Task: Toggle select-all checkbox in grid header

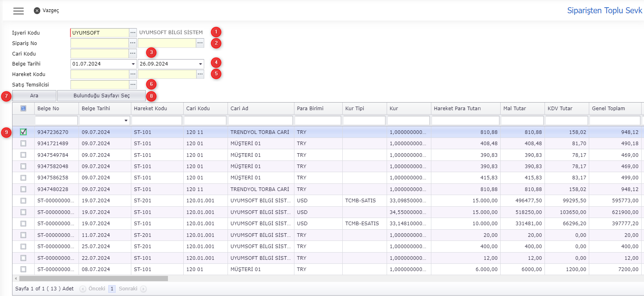Action: tap(23, 108)
